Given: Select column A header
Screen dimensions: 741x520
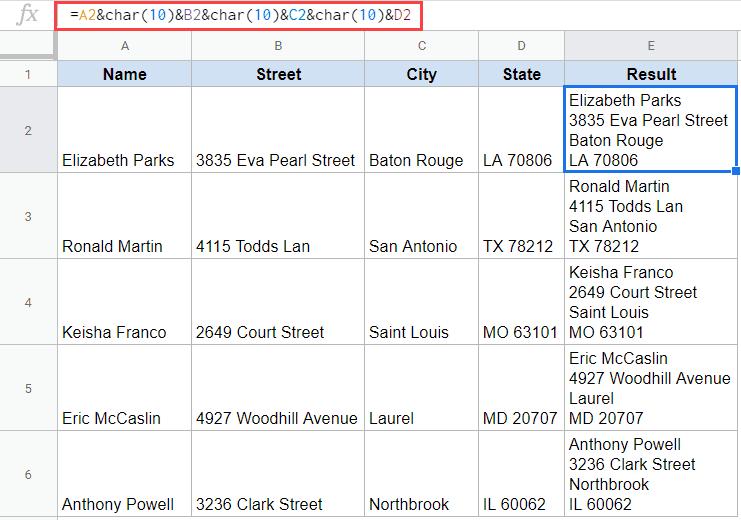Looking at the screenshot, I should (124, 46).
